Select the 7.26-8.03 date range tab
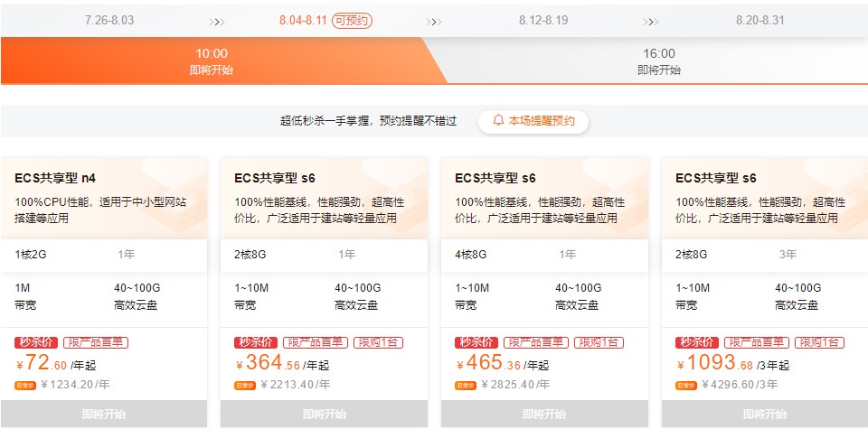The image size is (868, 429). point(109,21)
